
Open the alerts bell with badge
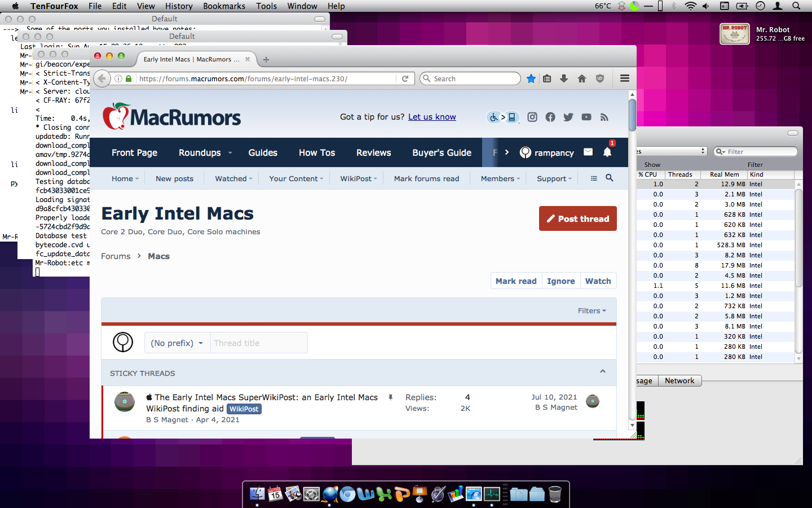click(607, 152)
